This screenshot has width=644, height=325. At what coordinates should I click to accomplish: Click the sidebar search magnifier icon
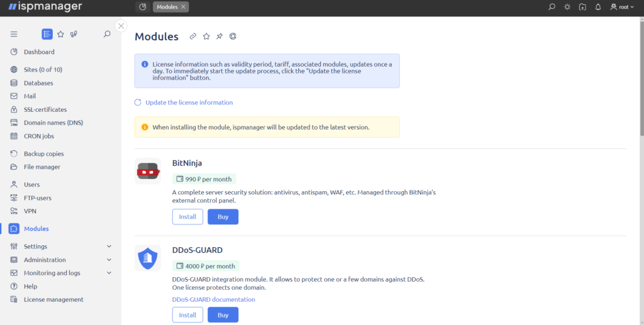(107, 34)
